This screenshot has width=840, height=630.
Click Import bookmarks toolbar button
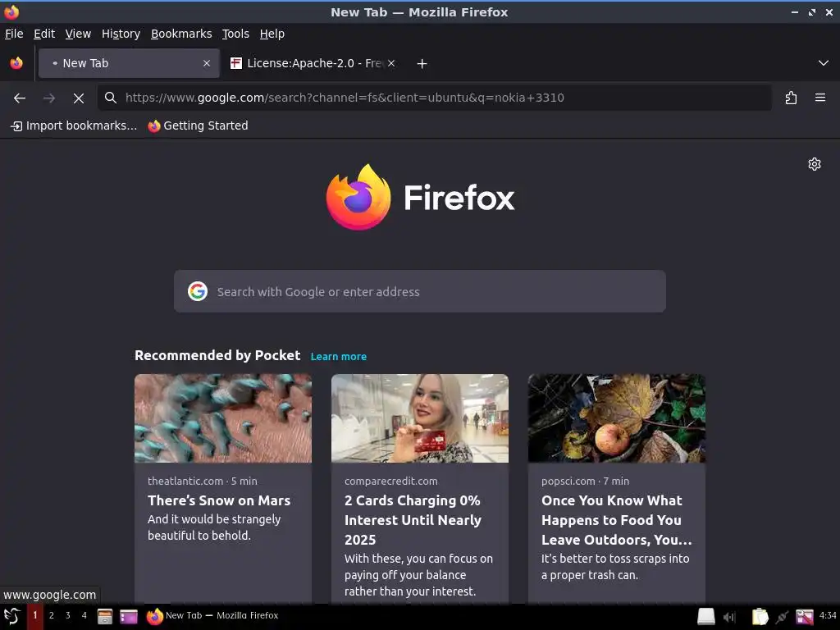point(74,126)
